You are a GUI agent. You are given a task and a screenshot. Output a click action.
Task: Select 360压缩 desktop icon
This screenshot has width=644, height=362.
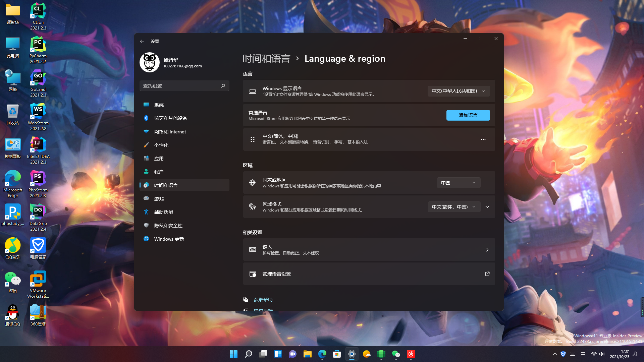click(x=38, y=315)
